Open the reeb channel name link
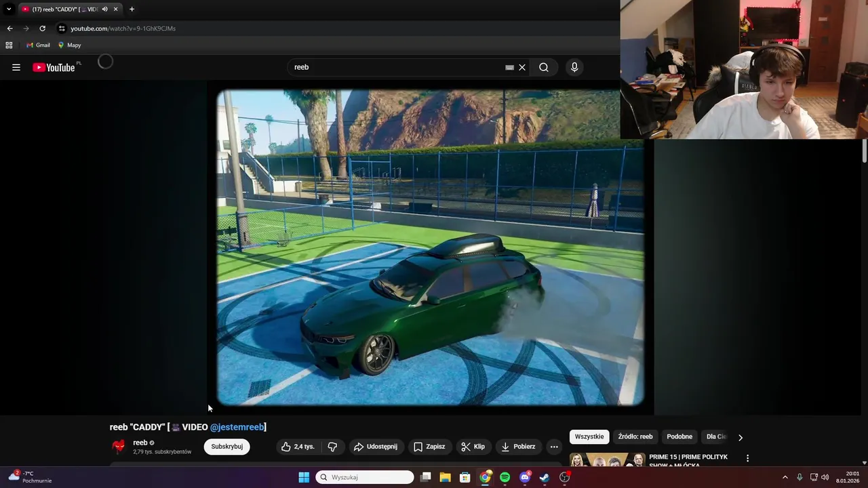The width and height of the screenshot is (868, 488). coord(140,443)
